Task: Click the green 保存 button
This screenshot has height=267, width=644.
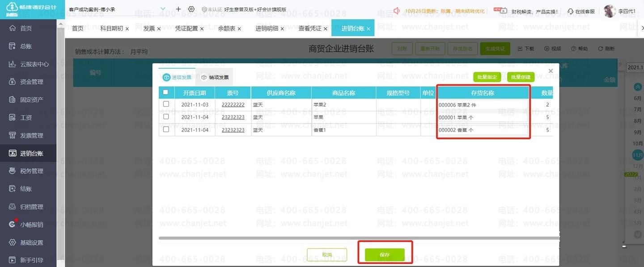Action: 385,254
